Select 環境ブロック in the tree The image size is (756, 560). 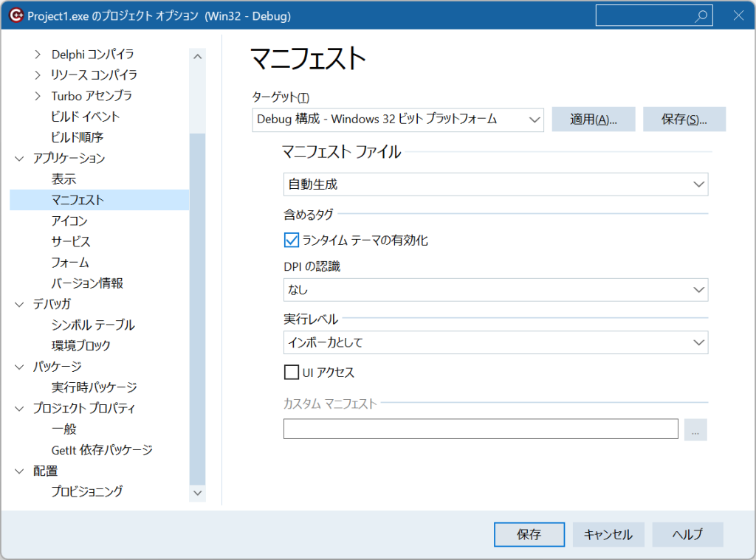[x=81, y=345]
